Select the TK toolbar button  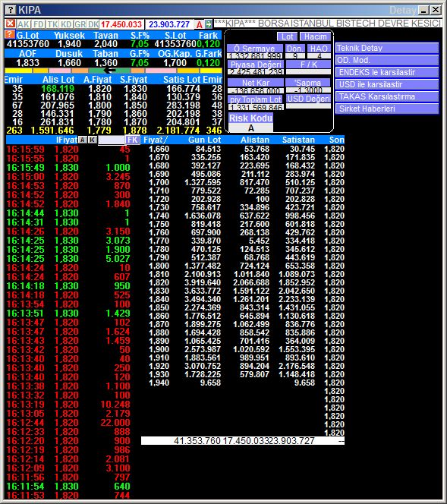(52, 24)
